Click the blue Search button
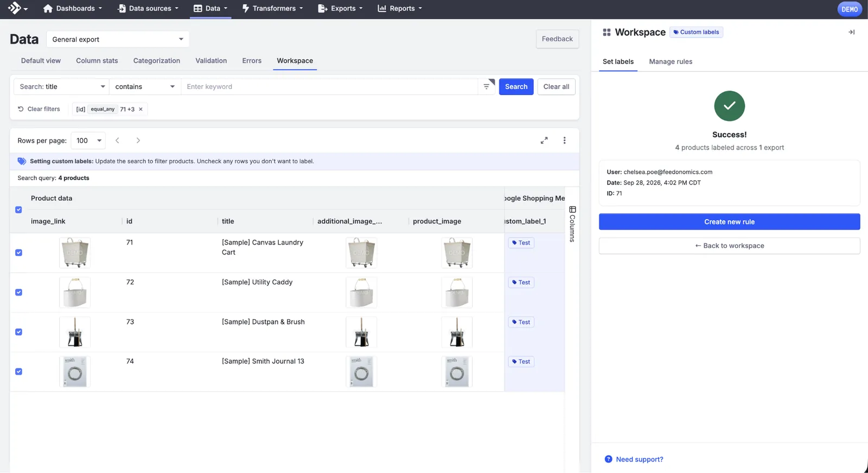The height and width of the screenshot is (473, 868). click(516, 87)
